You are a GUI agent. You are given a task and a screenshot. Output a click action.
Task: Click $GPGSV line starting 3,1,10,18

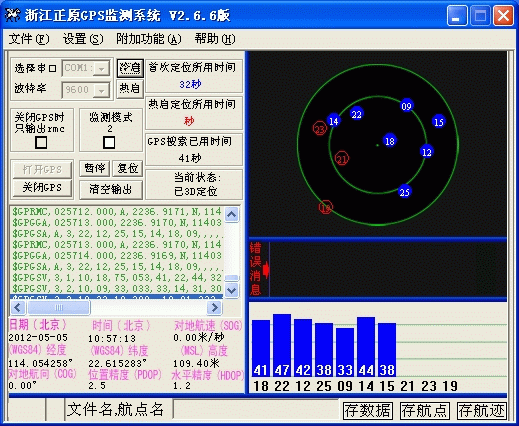tap(117, 278)
